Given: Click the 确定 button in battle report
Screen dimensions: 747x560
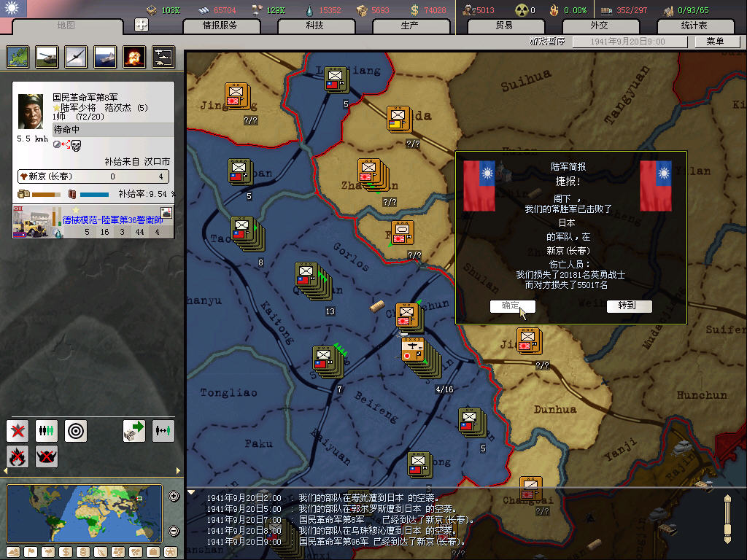Looking at the screenshot, I should click(512, 306).
